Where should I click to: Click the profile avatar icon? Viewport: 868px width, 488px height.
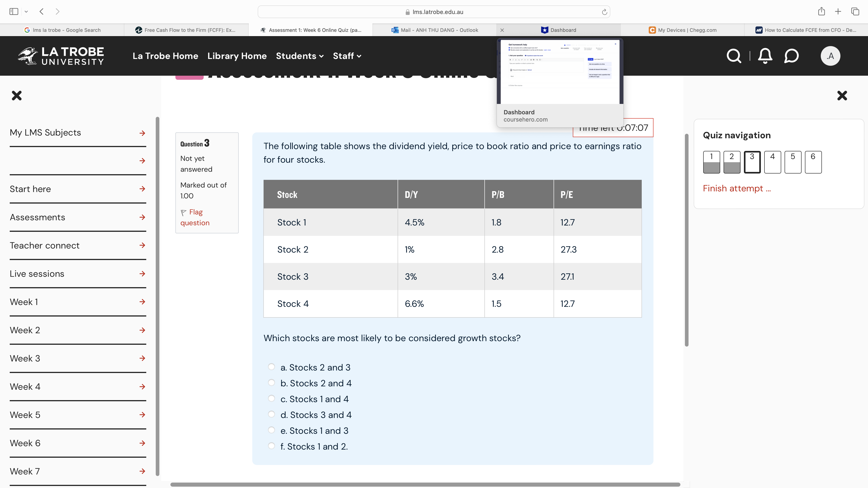830,56
